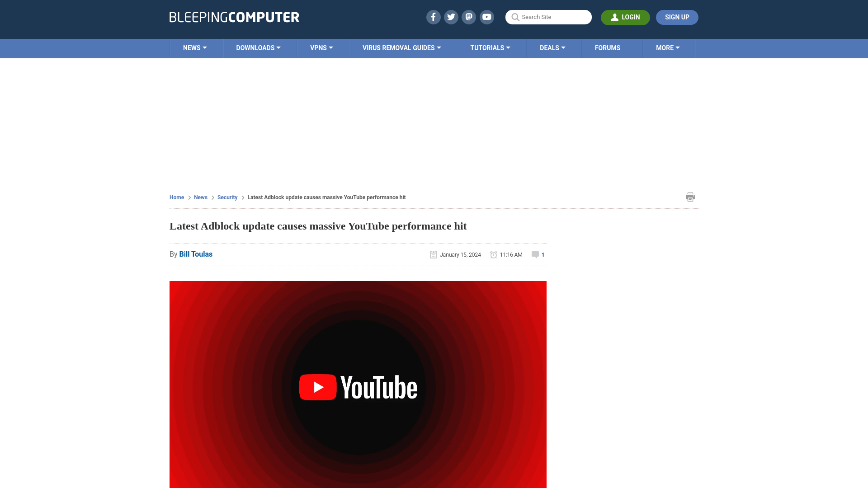868x488 pixels.
Task: Click the YouTube social media icon
Action: tap(486, 17)
